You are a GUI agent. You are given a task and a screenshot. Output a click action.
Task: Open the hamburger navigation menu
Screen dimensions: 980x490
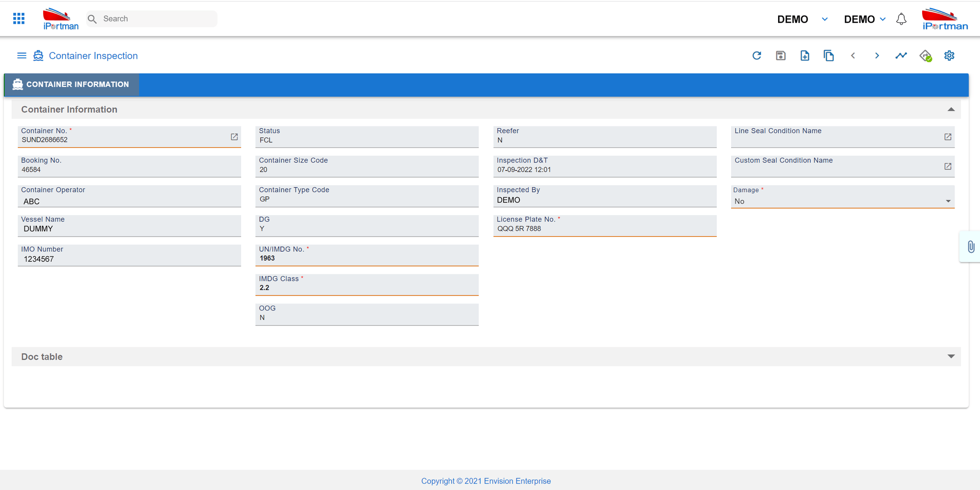pos(22,55)
